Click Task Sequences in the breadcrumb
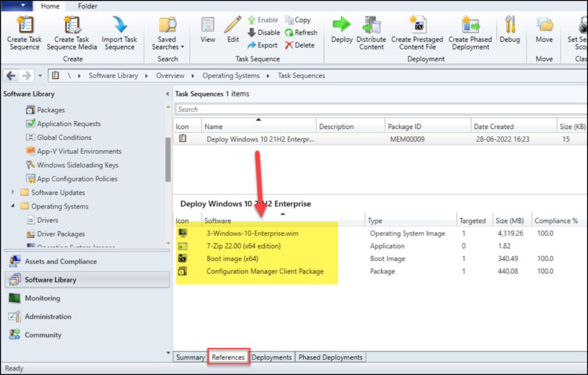The width and height of the screenshot is (588, 375). click(x=301, y=76)
